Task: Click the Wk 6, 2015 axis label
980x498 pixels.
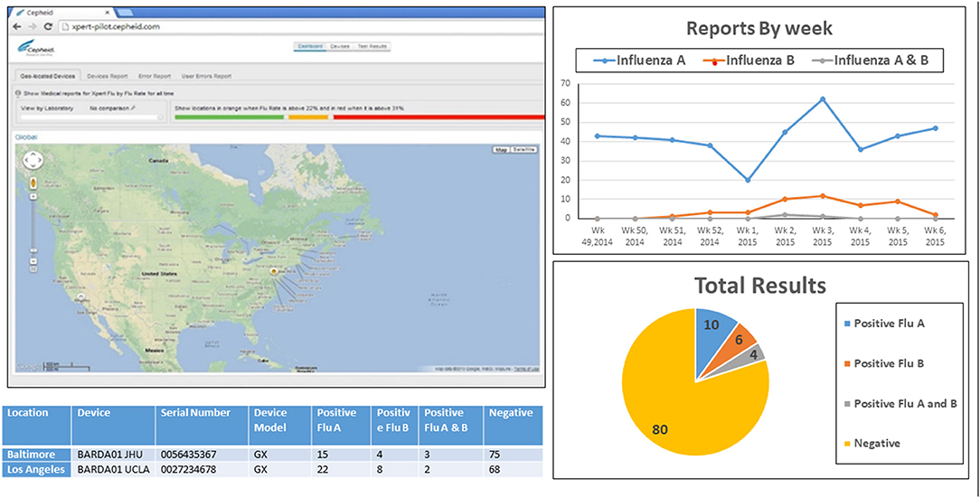Action: (935, 236)
